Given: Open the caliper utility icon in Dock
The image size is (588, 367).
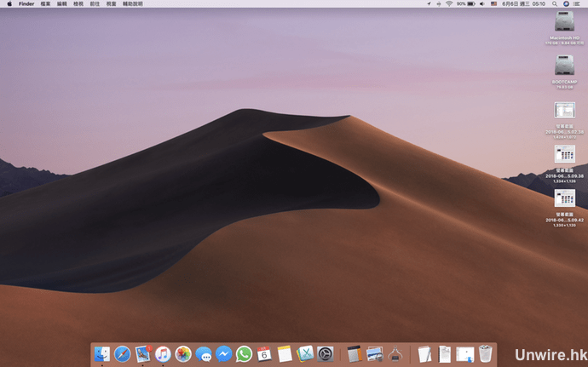Looking at the screenshot, I should [395, 354].
